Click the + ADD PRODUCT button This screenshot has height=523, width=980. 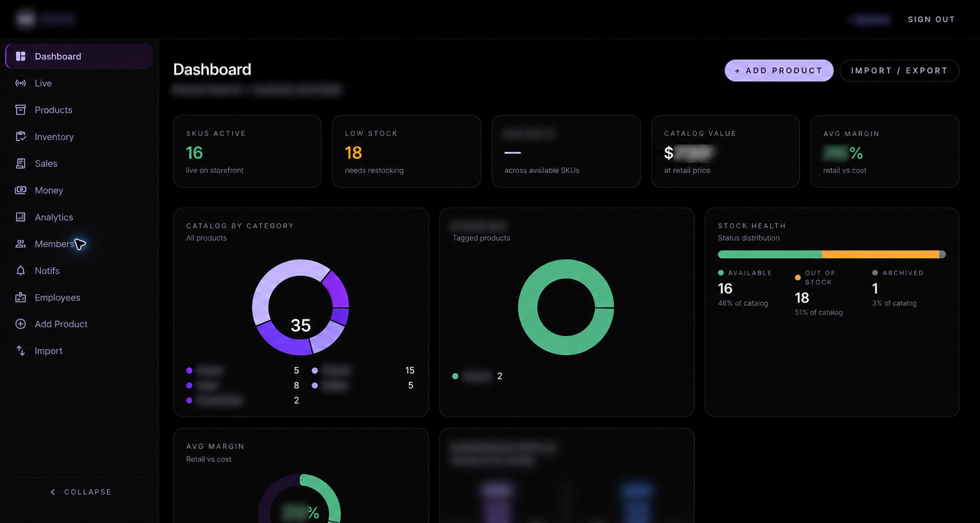779,70
